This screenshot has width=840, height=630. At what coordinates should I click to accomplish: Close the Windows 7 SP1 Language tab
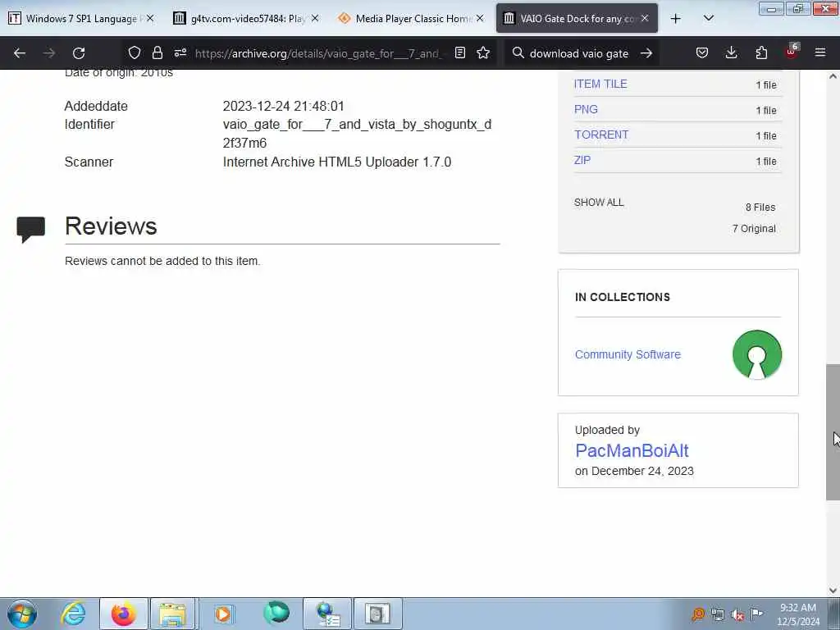[x=150, y=18]
